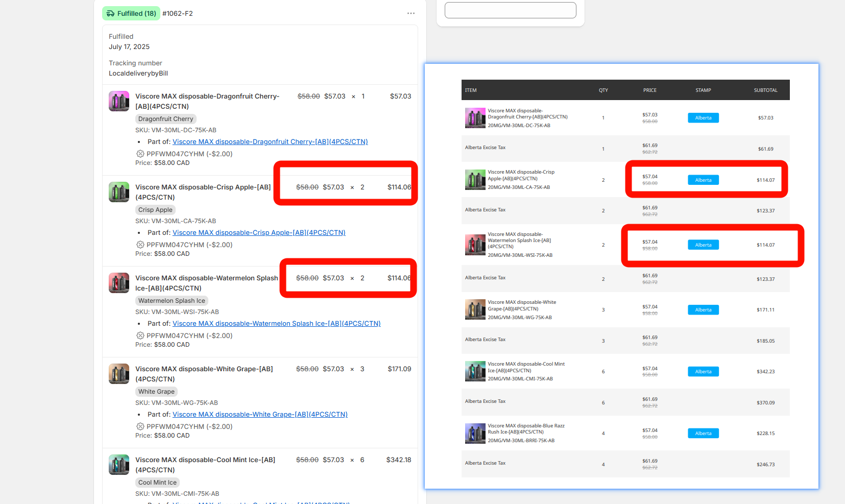845x504 pixels.
Task: Select the 'Viscore MAX disposable-White Grape-[AB]' title in order list
Action: [204, 374]
